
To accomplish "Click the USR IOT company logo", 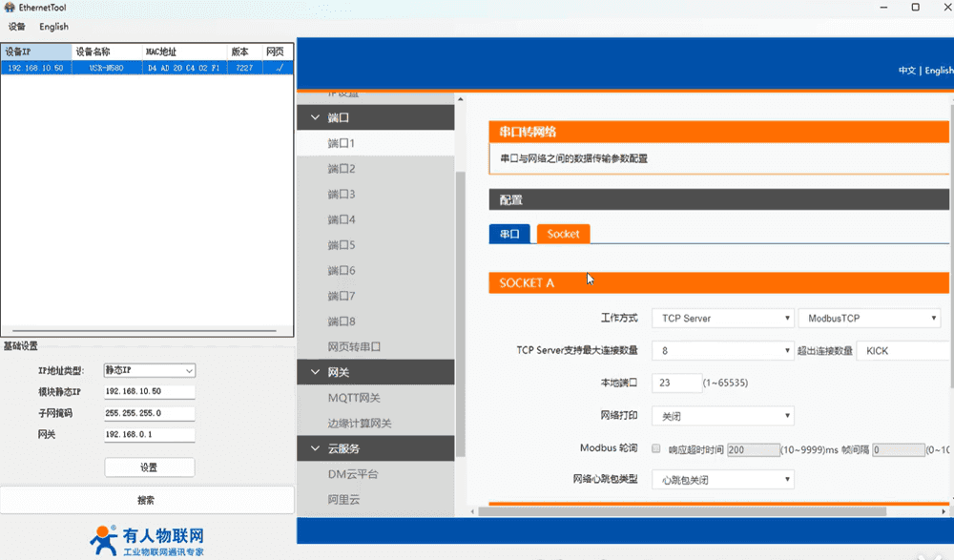I will tap(148, 540).
